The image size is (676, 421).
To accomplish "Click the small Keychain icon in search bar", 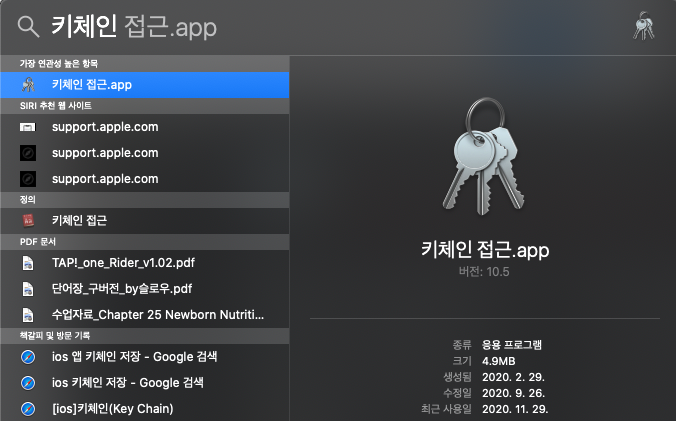I will 644,26.
